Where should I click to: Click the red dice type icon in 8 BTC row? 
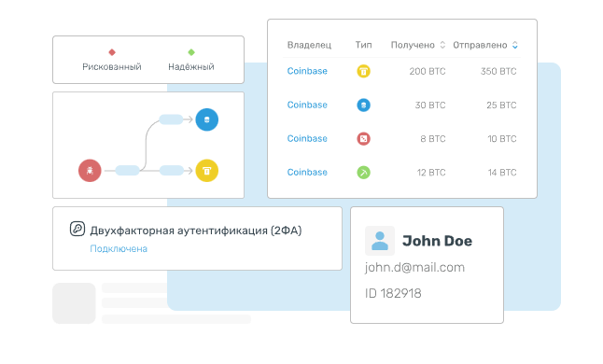point(363,138)
